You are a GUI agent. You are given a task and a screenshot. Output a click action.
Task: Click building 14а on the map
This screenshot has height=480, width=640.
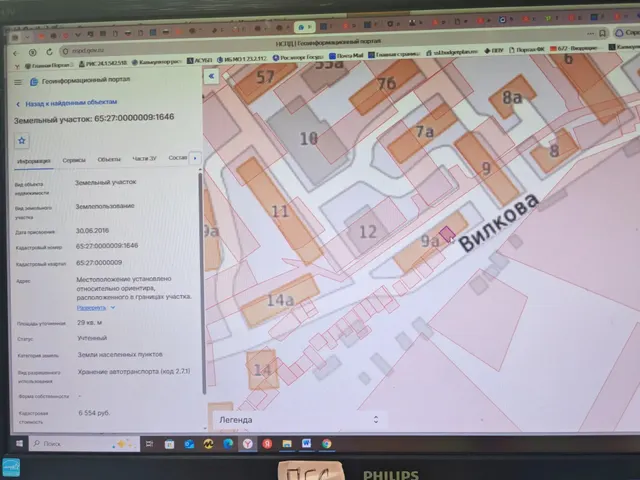coord(280,300)
